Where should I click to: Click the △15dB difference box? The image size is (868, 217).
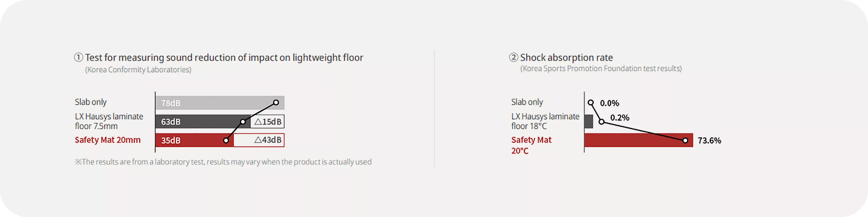[x=267, y=121]
